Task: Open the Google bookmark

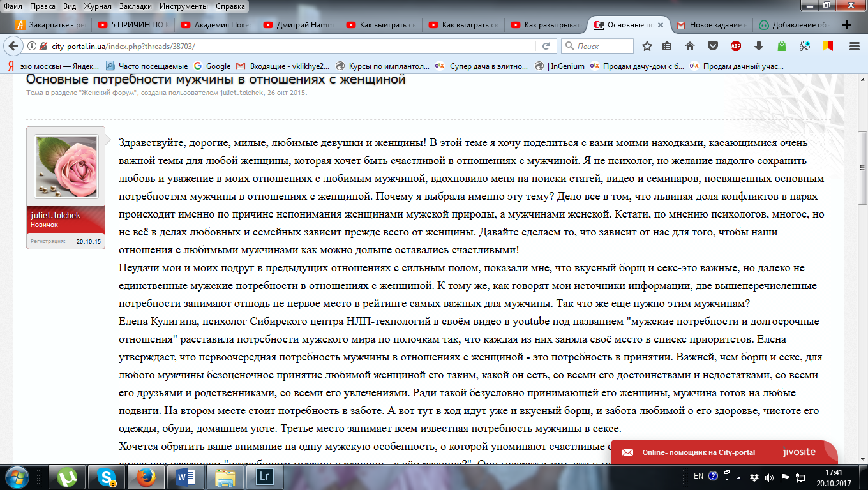Action: coord(212,66)
